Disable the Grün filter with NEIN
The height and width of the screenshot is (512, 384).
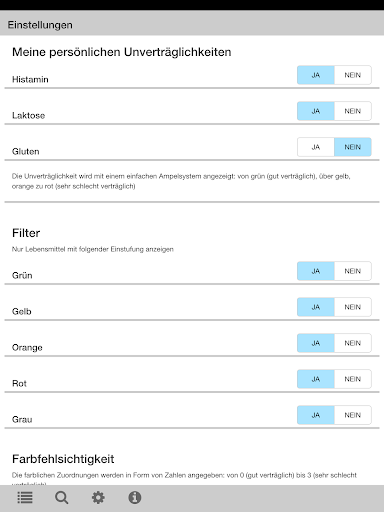[353, 271]
